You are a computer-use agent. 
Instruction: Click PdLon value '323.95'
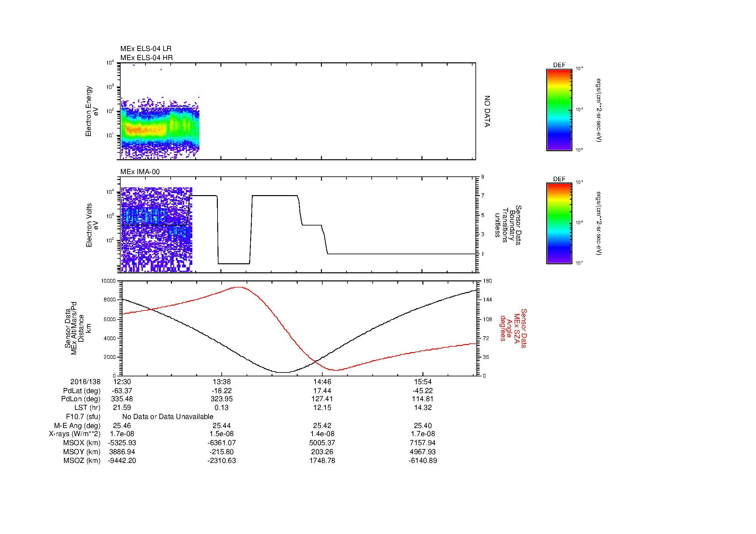(x=222, y=399)
